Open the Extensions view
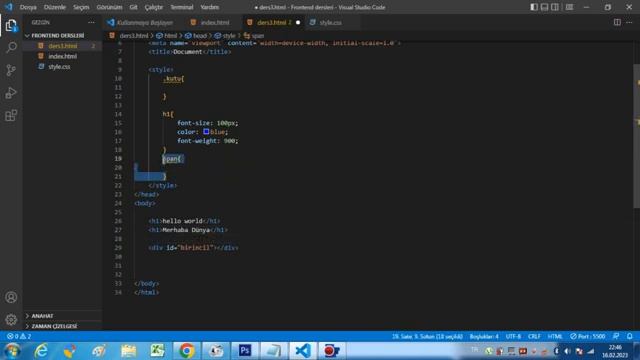Image resolution: width=640 pixels, height=360 pixels. [x=11, y=116]
